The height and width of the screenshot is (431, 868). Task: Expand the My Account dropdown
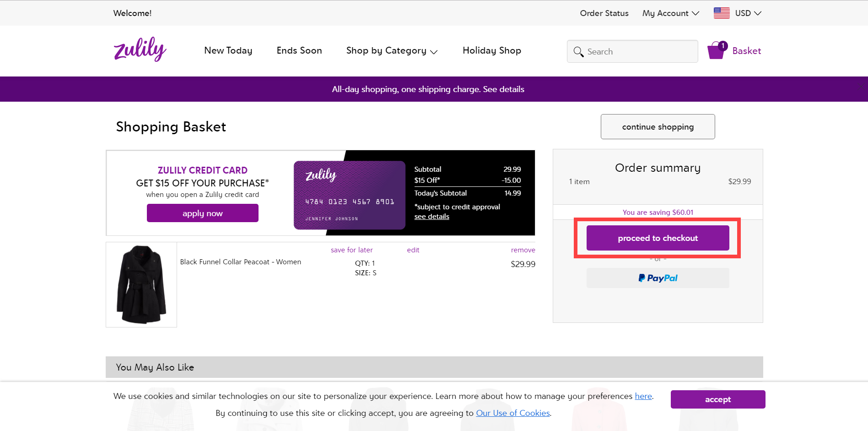(x=670, y=13)
